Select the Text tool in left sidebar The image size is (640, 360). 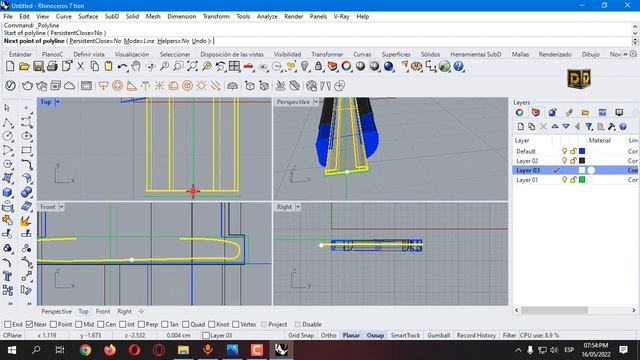pos(8,276)
